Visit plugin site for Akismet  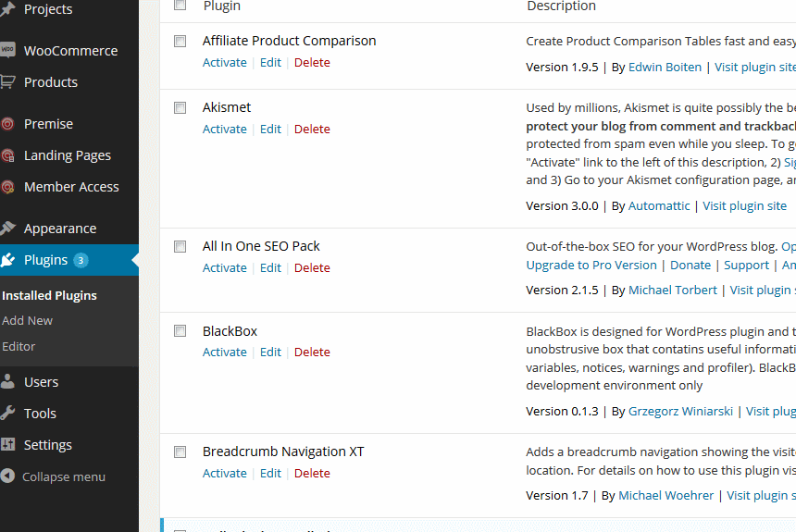click(x=744, y=206)
